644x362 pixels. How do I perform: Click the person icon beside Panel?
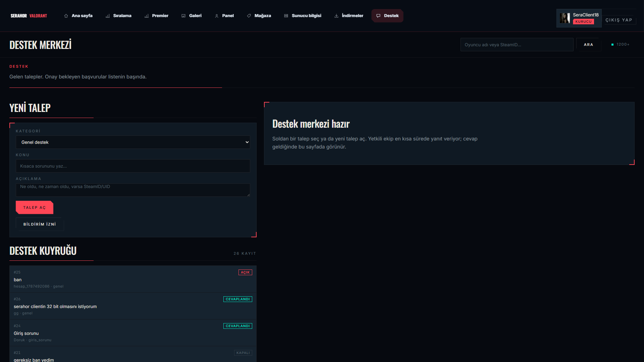[217, 16]
